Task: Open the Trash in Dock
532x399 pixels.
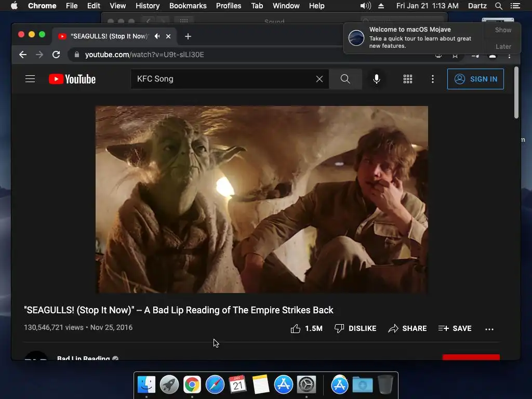Action: point(385,384)
